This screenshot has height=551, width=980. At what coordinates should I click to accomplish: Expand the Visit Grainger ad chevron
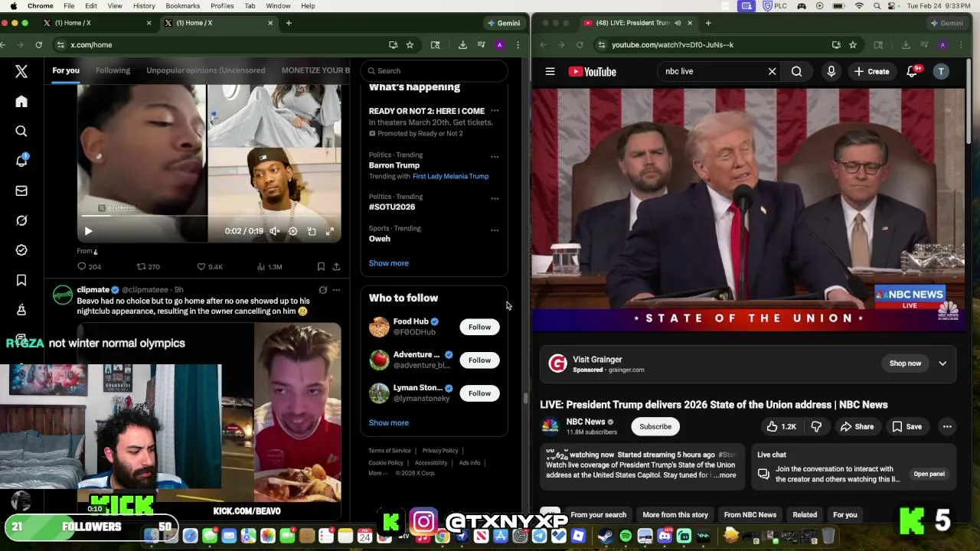(x=942, y=364)
